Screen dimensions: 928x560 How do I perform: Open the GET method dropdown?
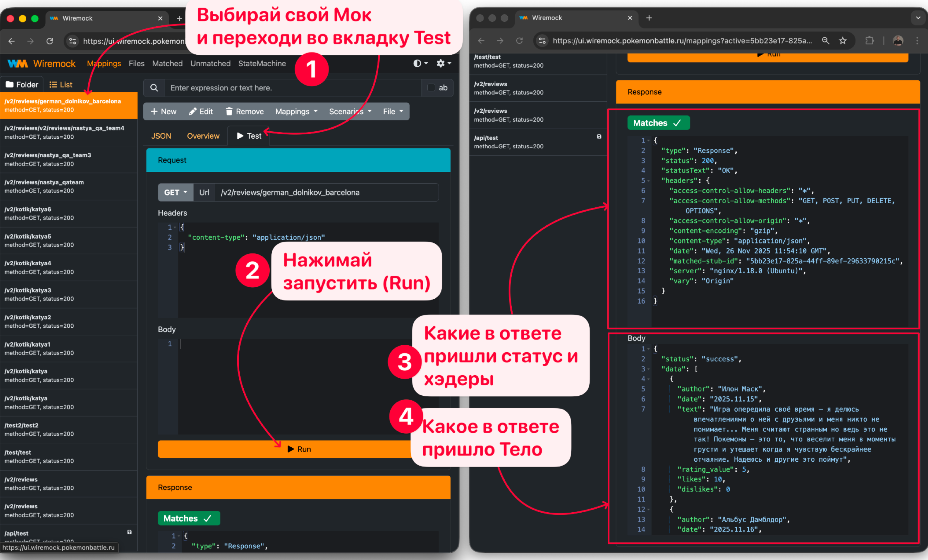[175, 192]
